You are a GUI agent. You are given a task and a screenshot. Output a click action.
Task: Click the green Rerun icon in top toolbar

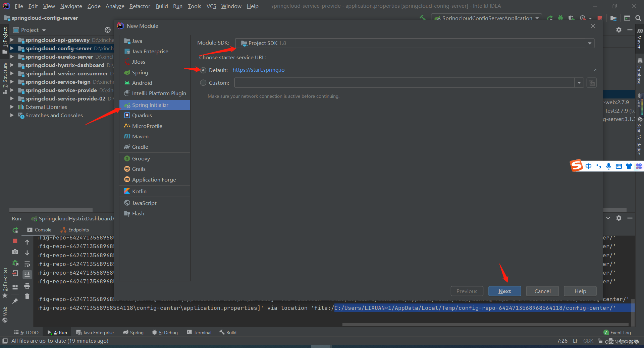[550, 18]
